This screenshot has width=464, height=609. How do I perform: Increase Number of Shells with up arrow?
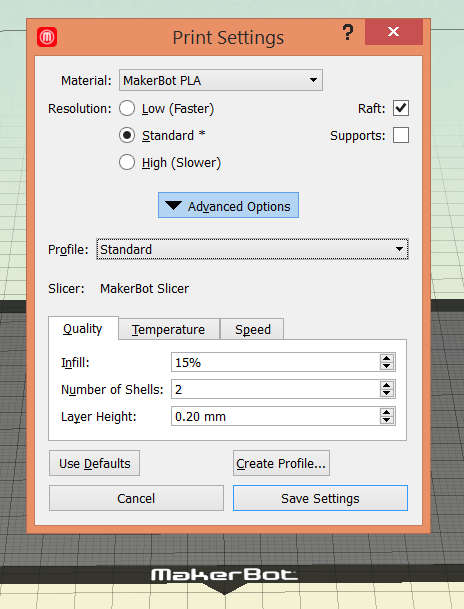(386, 385)
